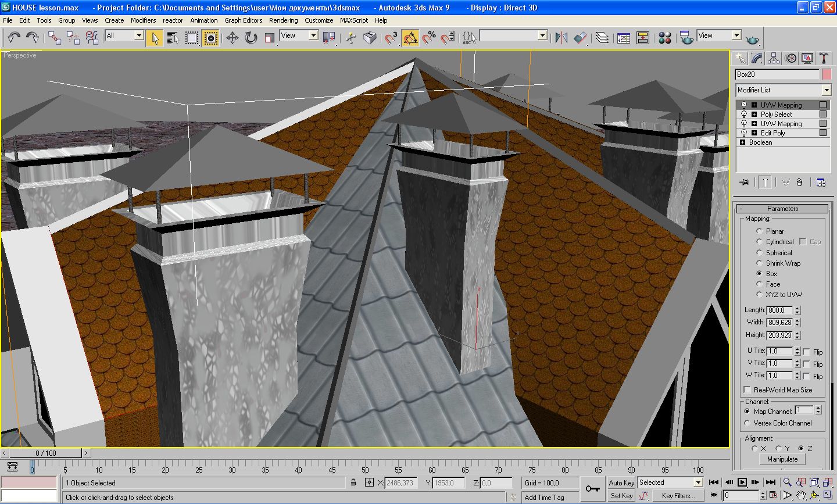Expand the Edit Poly modifier entry
Screen dimensions: 837x504
point(754,133)
